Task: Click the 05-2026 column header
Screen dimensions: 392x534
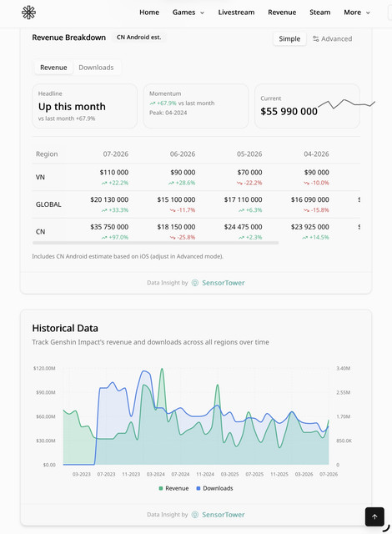Action: pos(249,154)
